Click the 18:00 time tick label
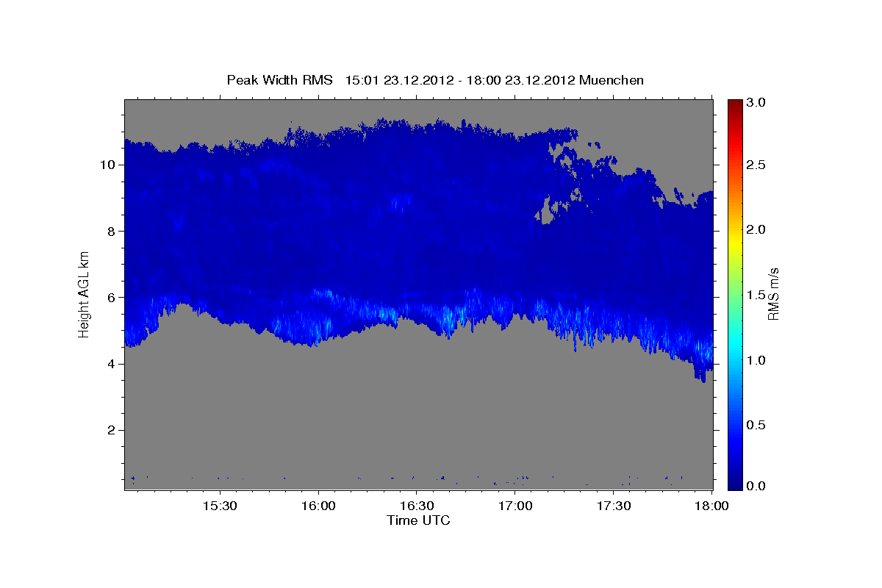The height and width of the screenshot is (588, 882). coord(711,506)
